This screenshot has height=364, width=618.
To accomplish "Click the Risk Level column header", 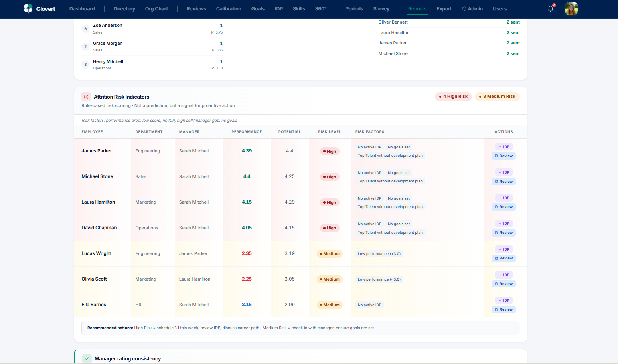I will coord(330,132).
